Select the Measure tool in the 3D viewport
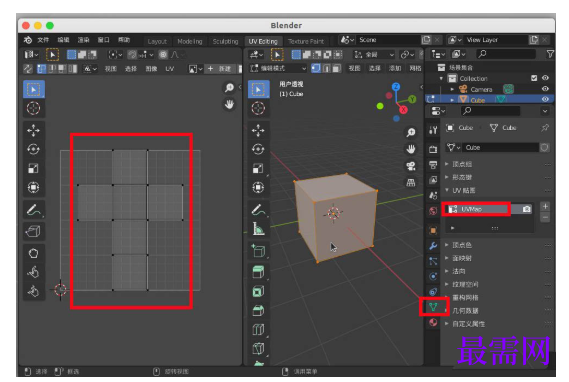 tap(258, 229)
